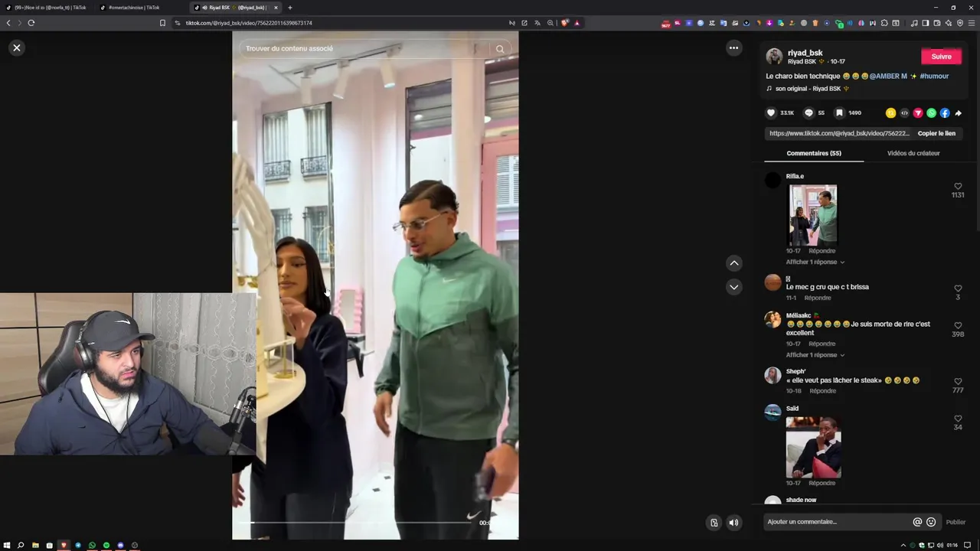Click the riyad_bsk avatar picture
This screenshot has height=551, width=980.
[x=774, y=57]
